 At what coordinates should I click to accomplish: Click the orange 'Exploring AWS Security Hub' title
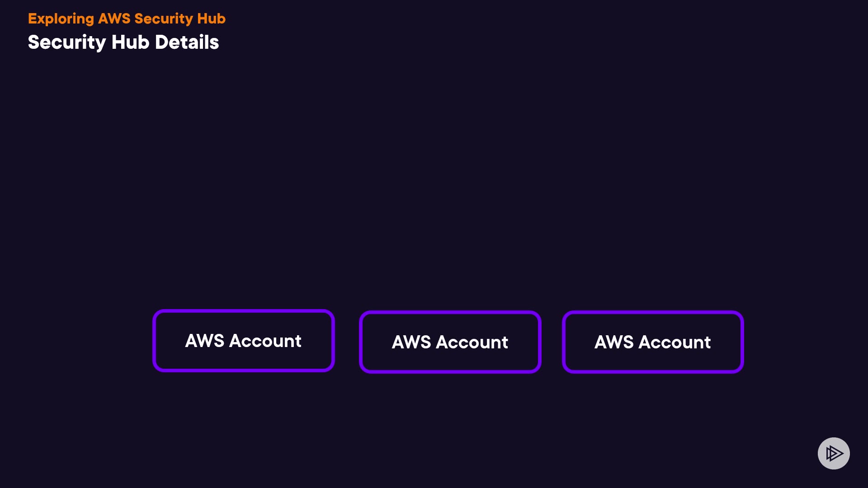[127, 19]
